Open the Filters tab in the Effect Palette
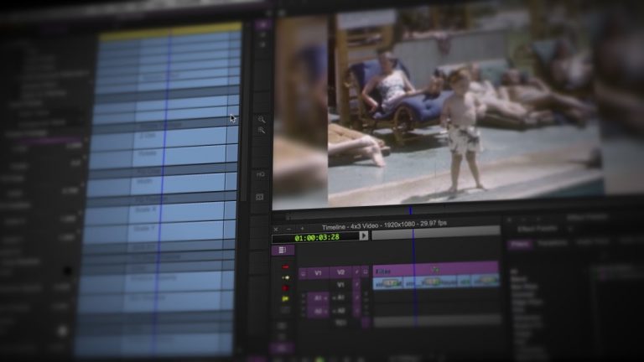Screen dimensions: 644x362 point(521,244)
